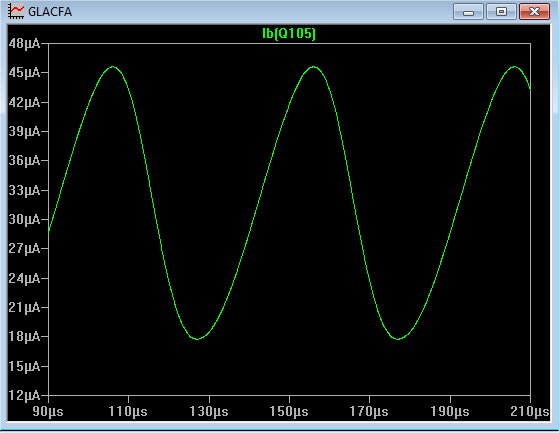Screen dimensions: 559x433
Task: Maximize the GLACFA plot window
Action: [x=501, y=12]
